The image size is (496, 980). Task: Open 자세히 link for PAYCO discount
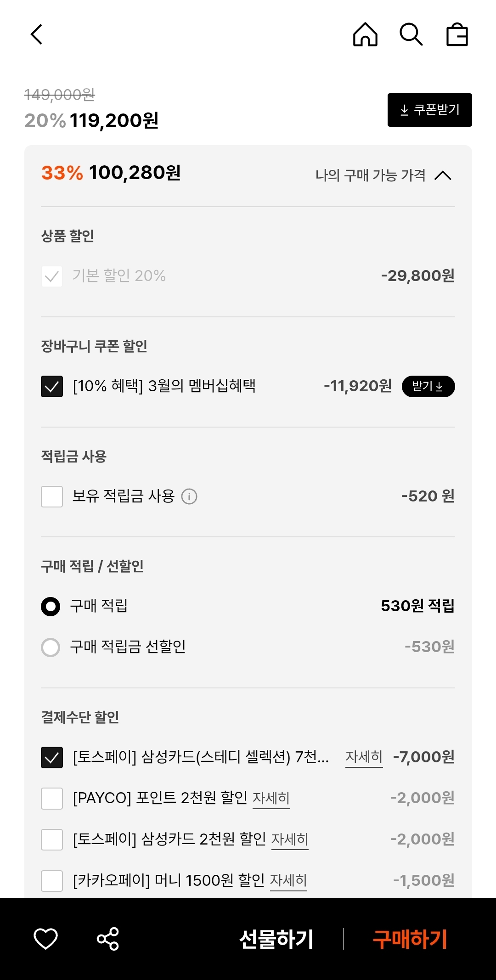pos(271,798)
